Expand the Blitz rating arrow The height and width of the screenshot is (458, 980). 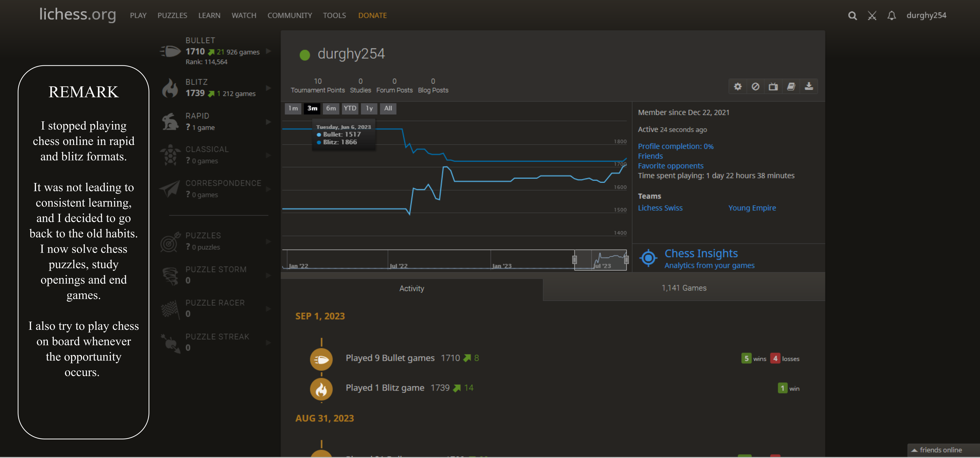coord(269,88)
